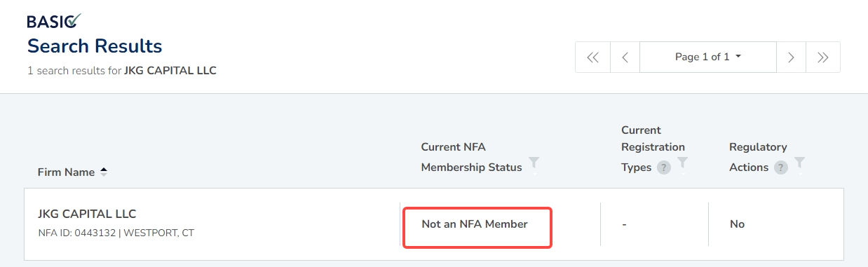Open the JKG CAPITAL LLC firm record
868x267 pixels.
[87, 214]
